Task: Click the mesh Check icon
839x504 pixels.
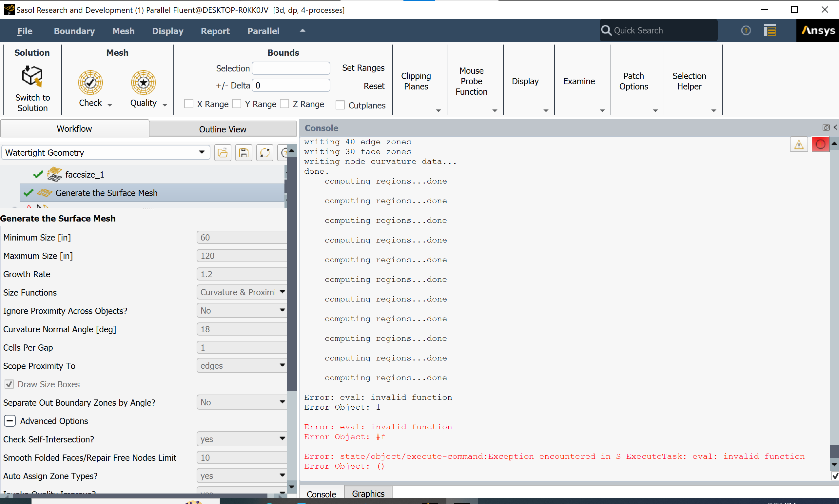Action: (90, 83)
